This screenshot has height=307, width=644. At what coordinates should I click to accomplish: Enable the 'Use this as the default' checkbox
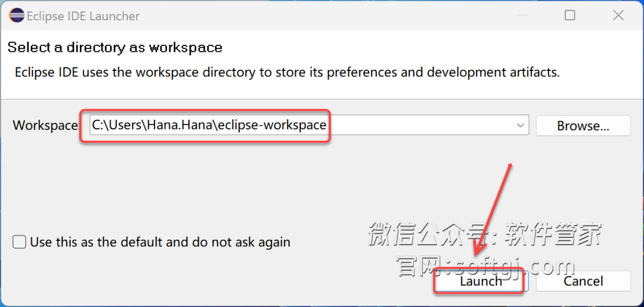(x=19, y=242)
